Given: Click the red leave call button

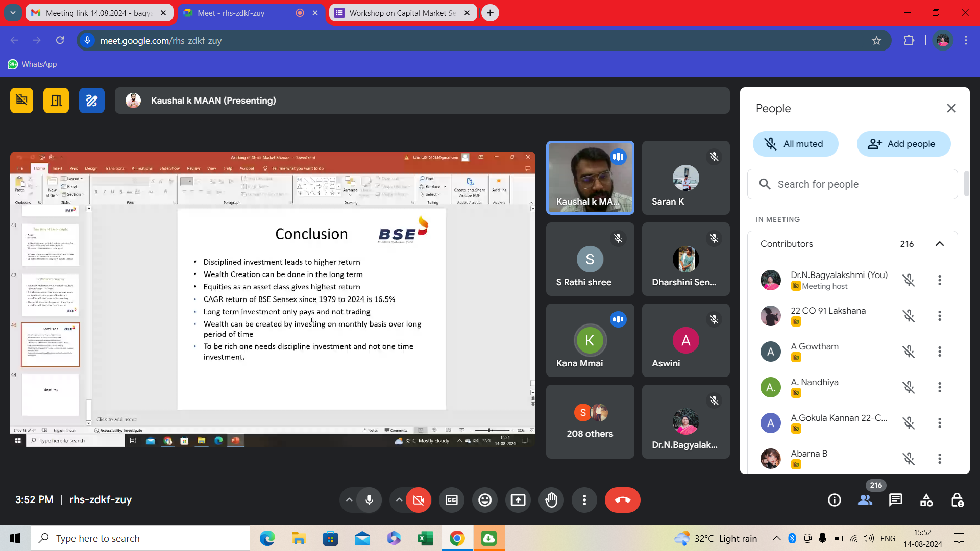Looking at the screenshot, I should pyautogui.click(x=622, y=500).
